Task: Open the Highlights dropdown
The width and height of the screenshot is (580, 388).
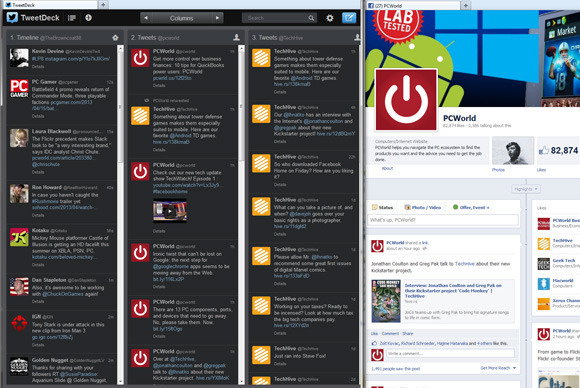Action: tap(526, 189)
